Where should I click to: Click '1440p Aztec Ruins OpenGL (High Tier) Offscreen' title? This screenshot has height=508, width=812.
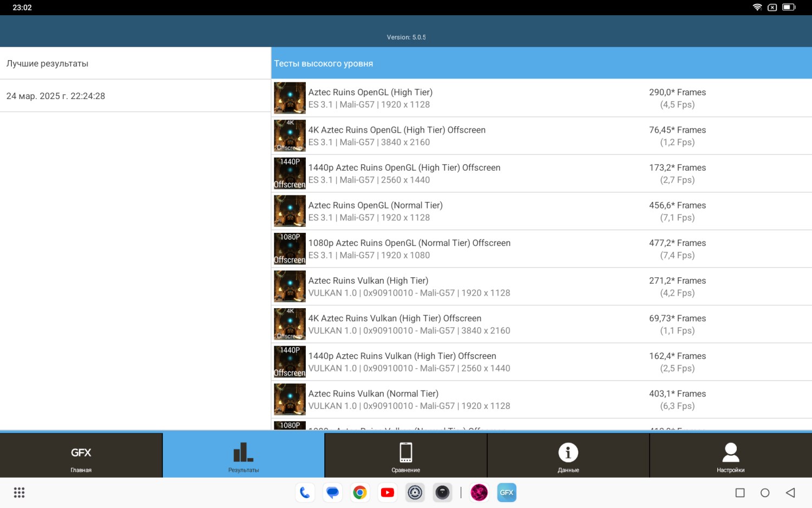[x=404, y=167]
